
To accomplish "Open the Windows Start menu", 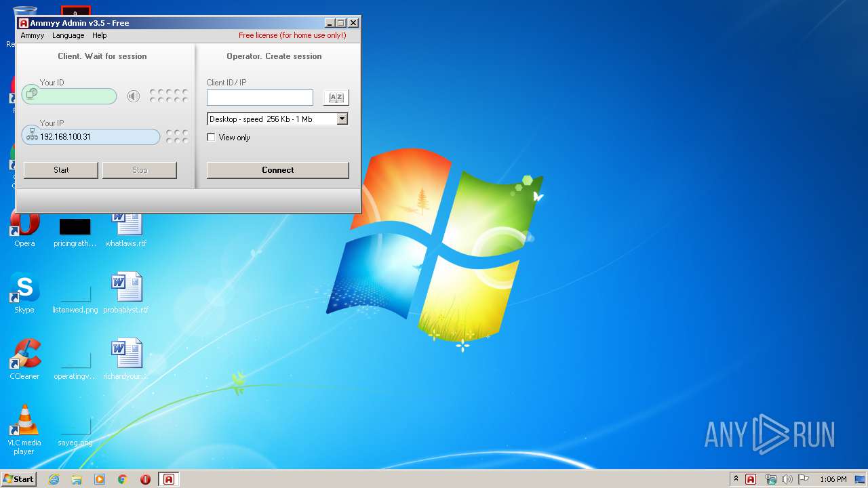I will click(18, 479).
